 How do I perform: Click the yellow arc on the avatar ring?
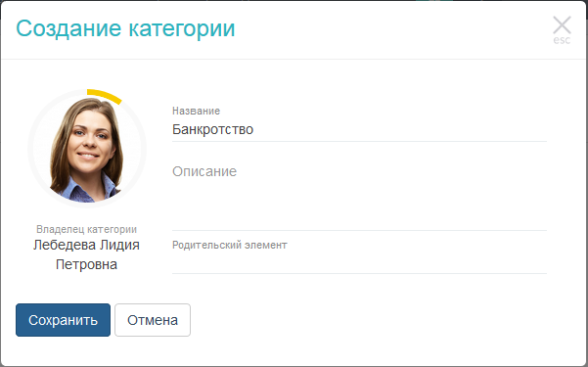pyautogui.click(x=105, y=96)
